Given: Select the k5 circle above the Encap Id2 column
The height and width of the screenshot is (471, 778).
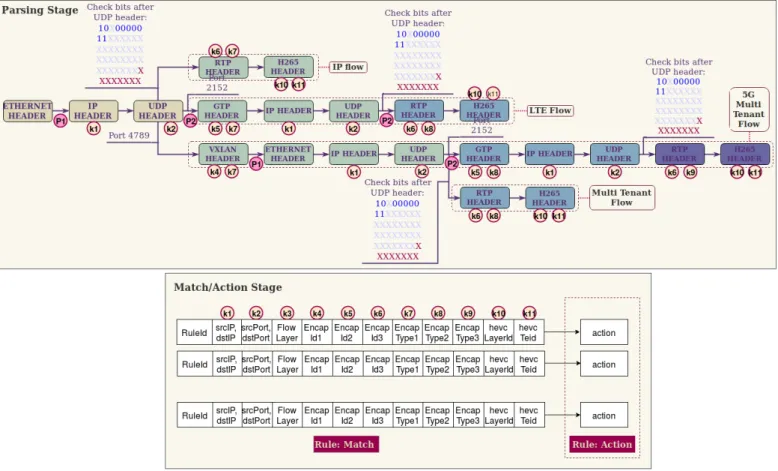Looking at the screenshot, I should pyautogui.click(x=348, y=313).
